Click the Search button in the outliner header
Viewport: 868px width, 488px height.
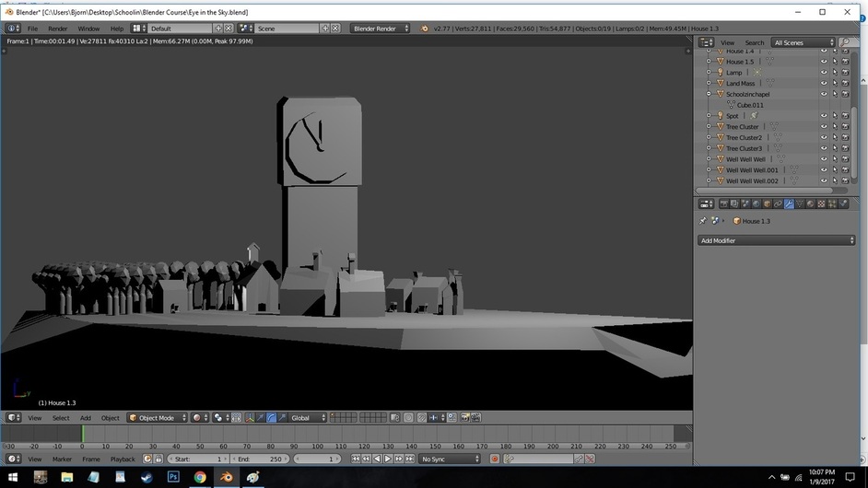tap(754, 42)
